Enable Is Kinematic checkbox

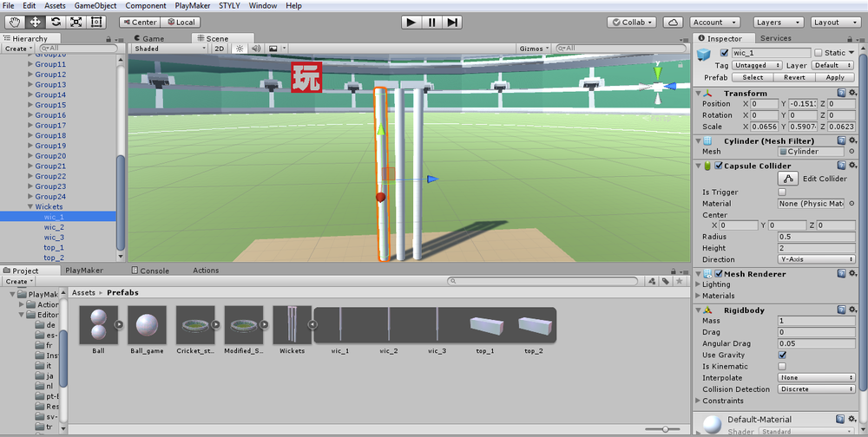(x=782, y=366)
